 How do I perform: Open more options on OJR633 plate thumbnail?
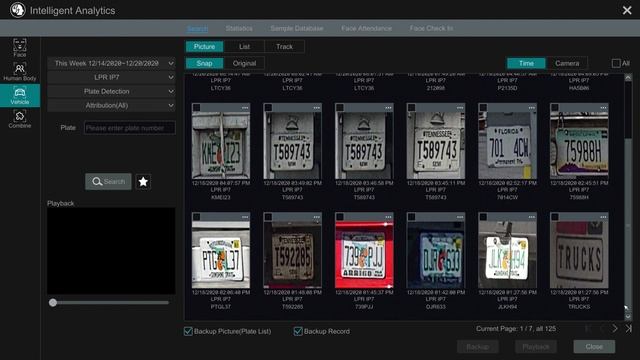tap(460, 217)
